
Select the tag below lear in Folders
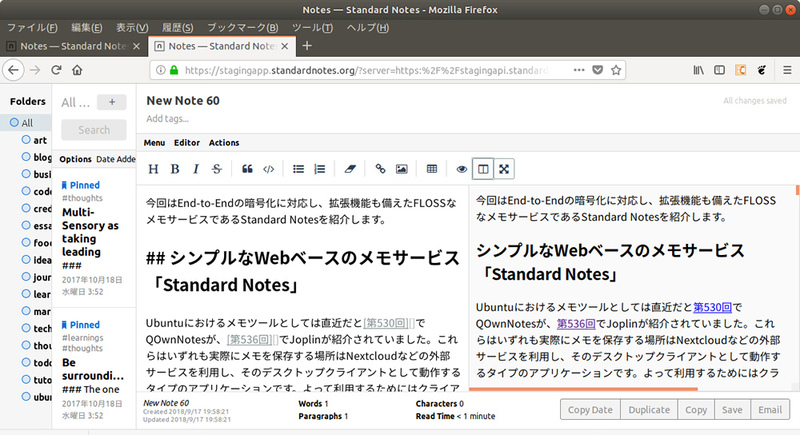(36, 311)
